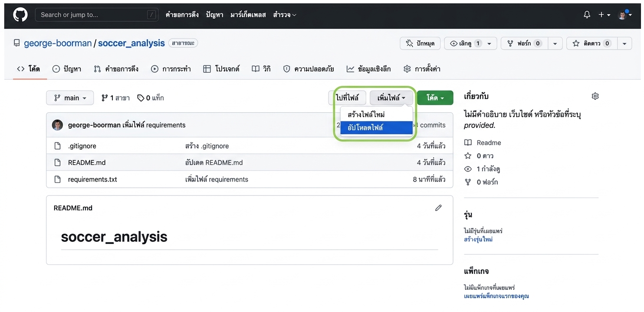The width and height of the screenshot is (644, 312).
Task: Star the repo with ติดดาว button
Action: (x=591, y=43)
